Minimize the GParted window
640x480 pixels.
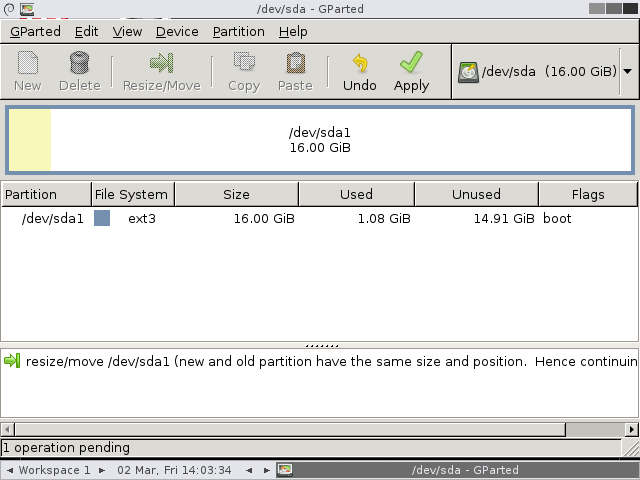597,9
